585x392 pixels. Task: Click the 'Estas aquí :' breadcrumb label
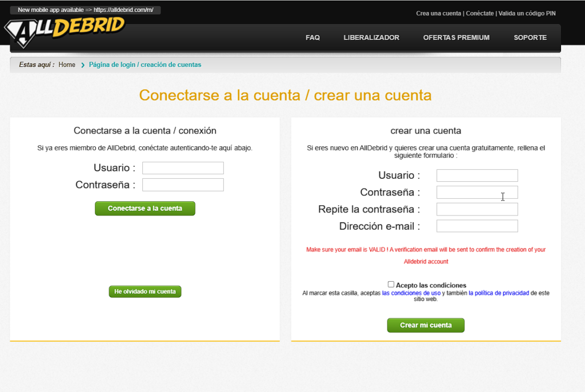[37, 65]
